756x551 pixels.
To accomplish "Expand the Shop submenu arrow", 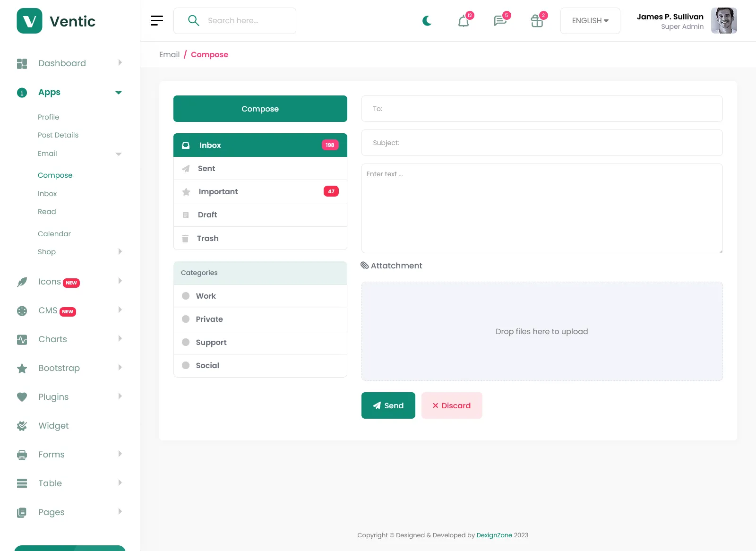I will pyautogui.click(x=120, y=251).
